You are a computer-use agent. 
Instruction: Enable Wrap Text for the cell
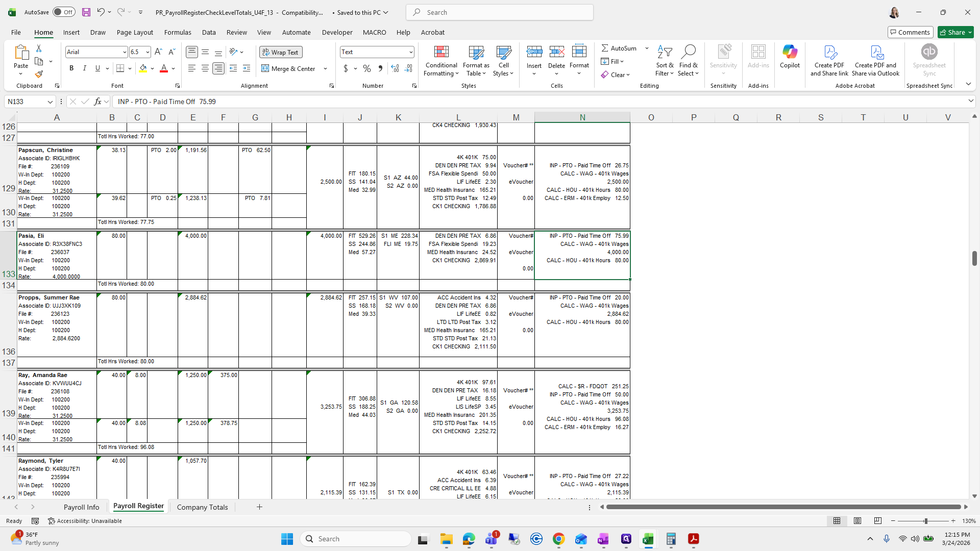pos(280,52)
